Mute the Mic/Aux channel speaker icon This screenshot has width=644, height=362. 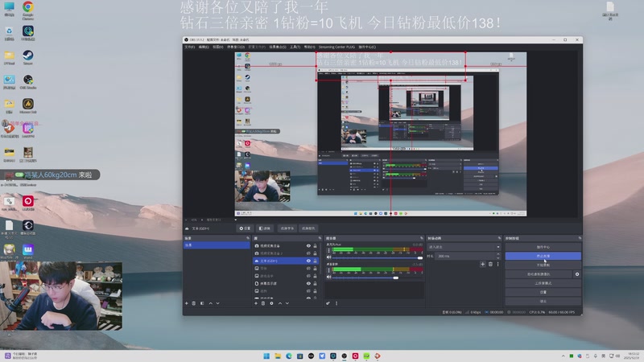point(328,257)
